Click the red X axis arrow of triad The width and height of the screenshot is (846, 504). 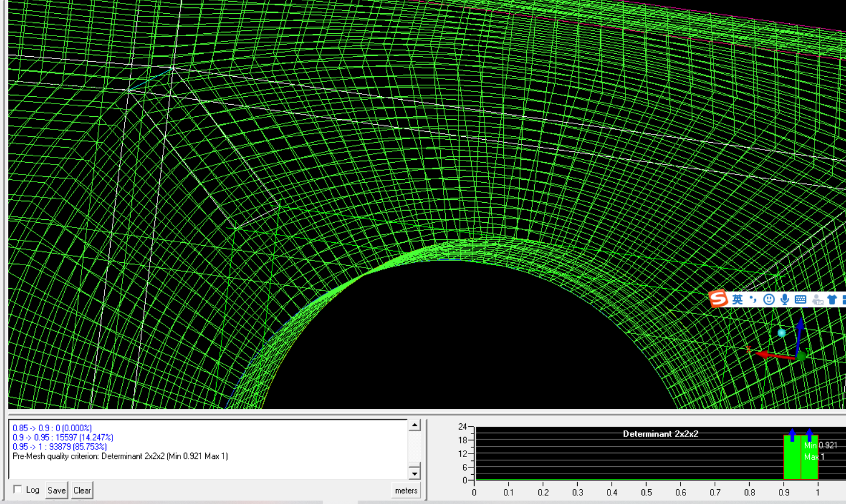(775, 356)
